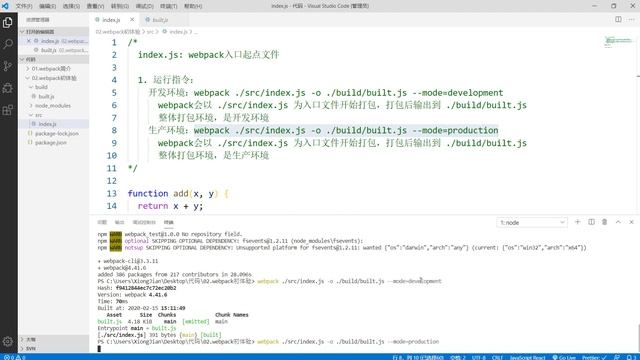The height and width of the screenshot is (360, 640).
Task: Open the Extensions view in activity bar
Action: 8,110
